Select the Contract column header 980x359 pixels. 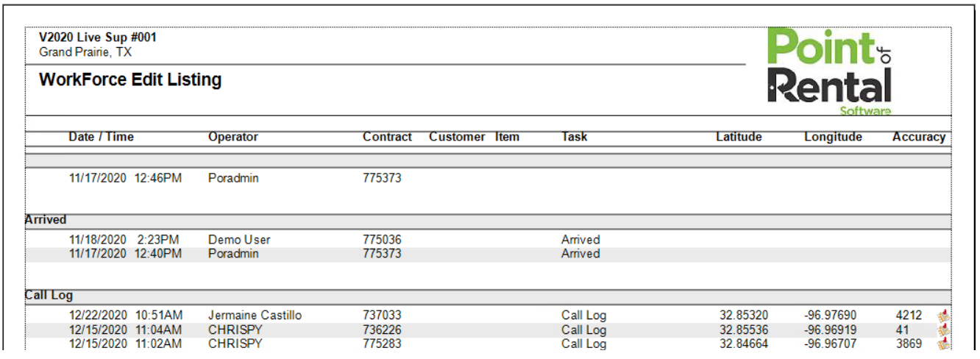coord(387,137)
